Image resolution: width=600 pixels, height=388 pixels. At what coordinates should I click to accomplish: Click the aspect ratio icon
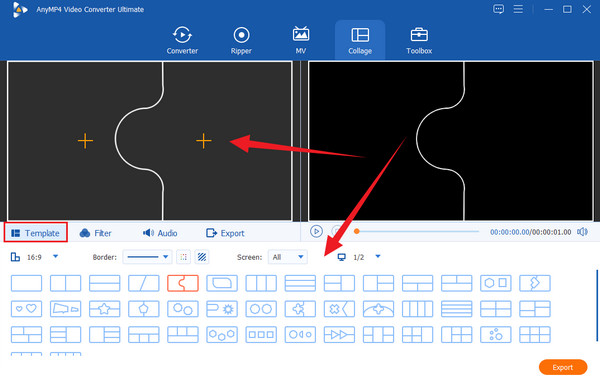point(15,257)
